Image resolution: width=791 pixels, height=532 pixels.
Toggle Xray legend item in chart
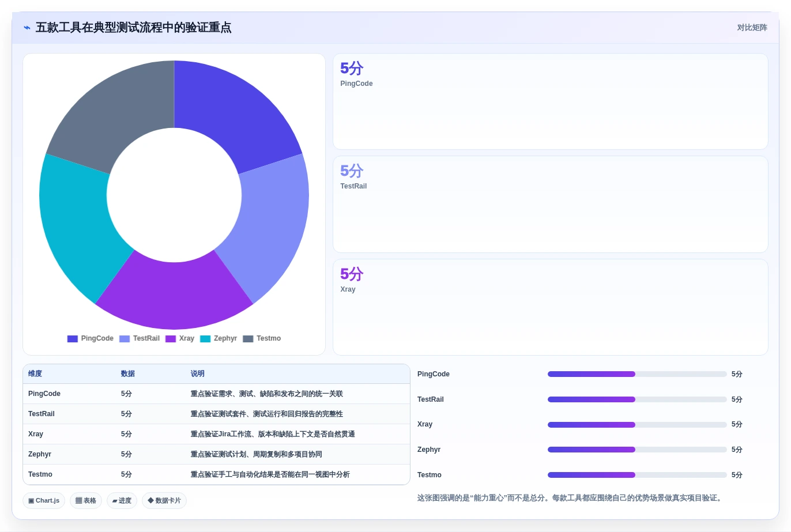(180, 338)
